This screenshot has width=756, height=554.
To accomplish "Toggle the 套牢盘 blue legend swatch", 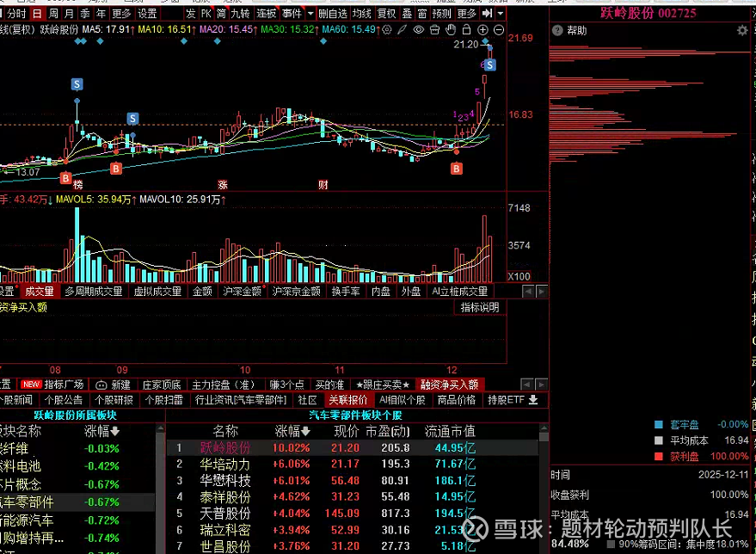I will pyautogui.click(x=659, y=425).
